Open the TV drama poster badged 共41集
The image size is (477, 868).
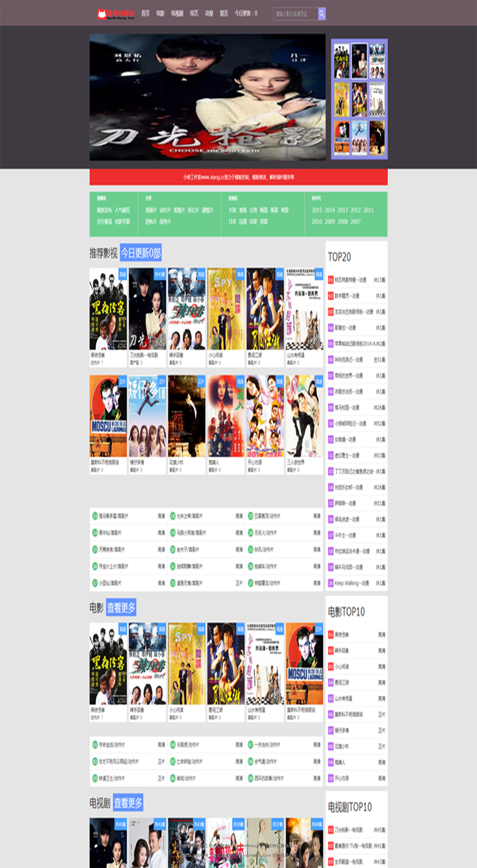(x=147, y=843)
